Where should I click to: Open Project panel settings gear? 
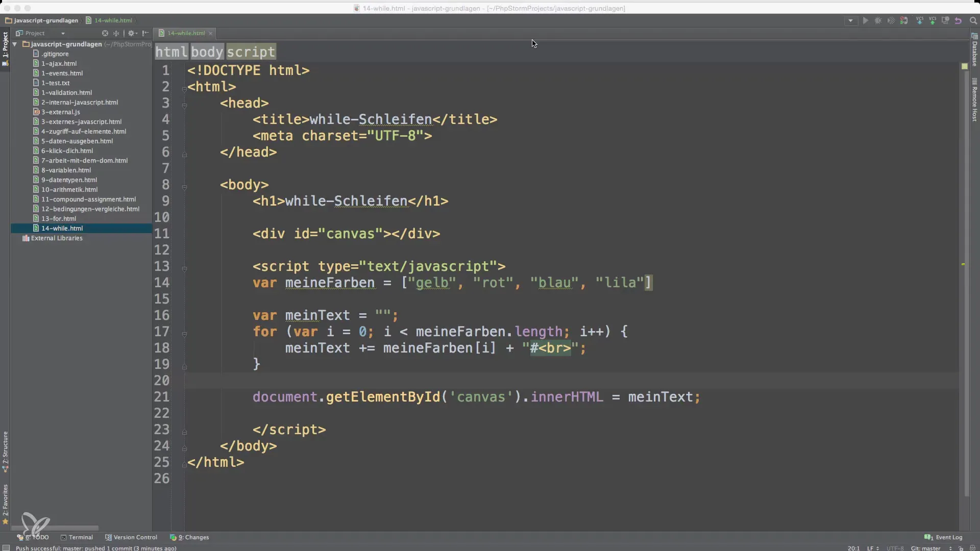point(132,33)
